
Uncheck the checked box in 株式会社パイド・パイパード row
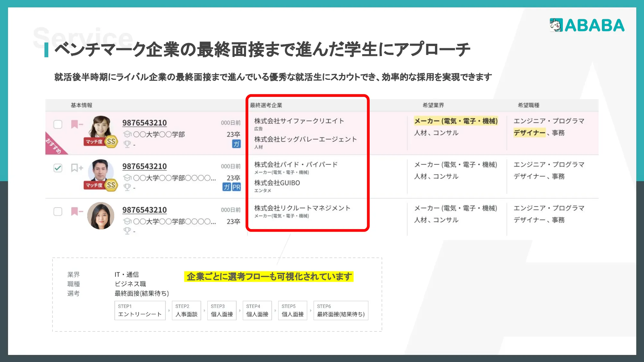click(x=58, y=168)
